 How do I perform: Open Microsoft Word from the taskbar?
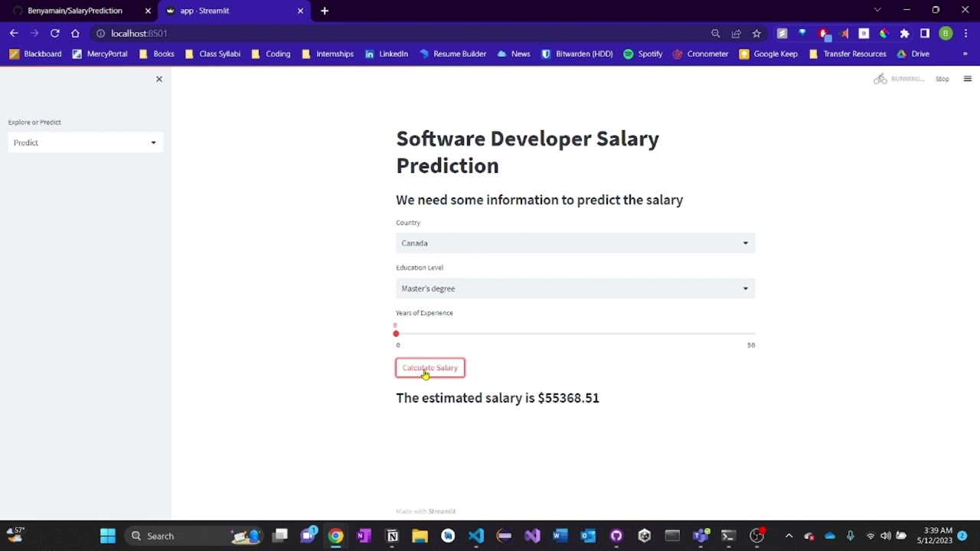(x=560, y=536)
